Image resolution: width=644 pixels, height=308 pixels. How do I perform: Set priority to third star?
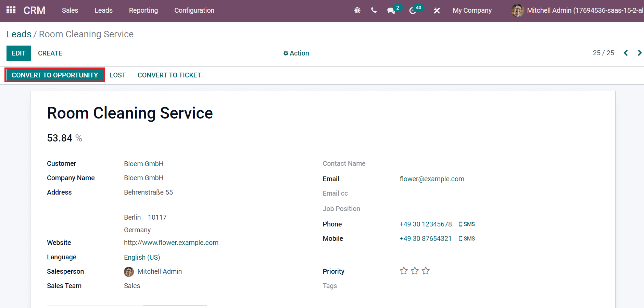(426, 271)
